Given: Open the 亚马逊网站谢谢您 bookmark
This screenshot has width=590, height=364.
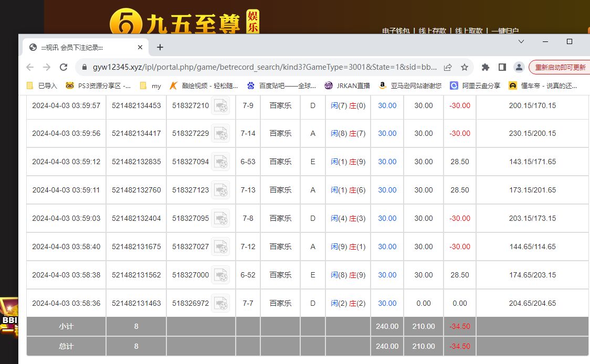Looking at the screenshot, I should tap(410, 85).
